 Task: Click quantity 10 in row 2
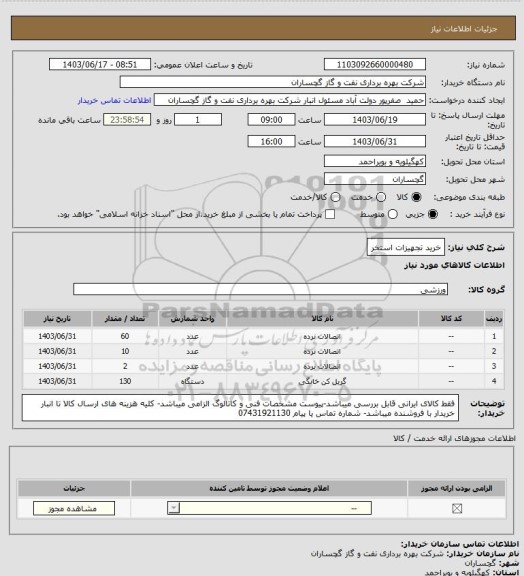125,351
